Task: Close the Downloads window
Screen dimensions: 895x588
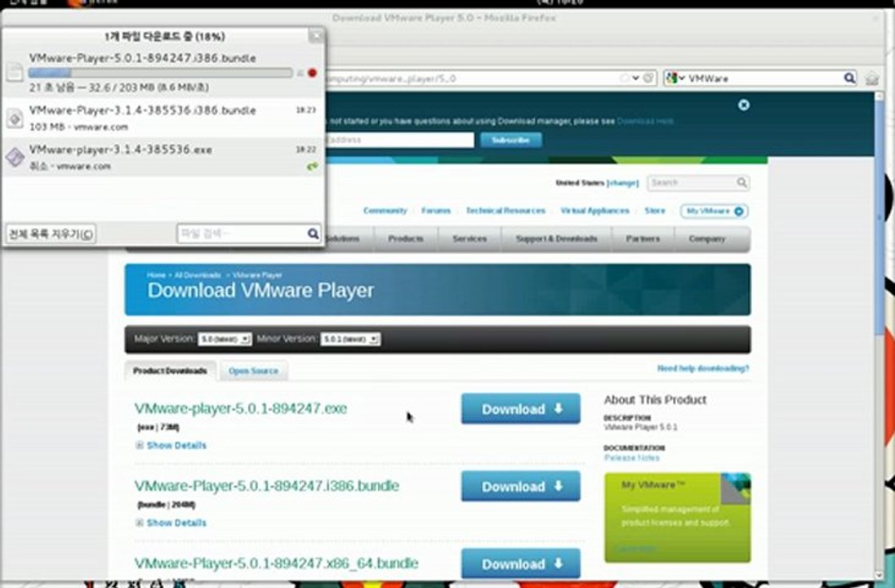Action: [316, 36]
